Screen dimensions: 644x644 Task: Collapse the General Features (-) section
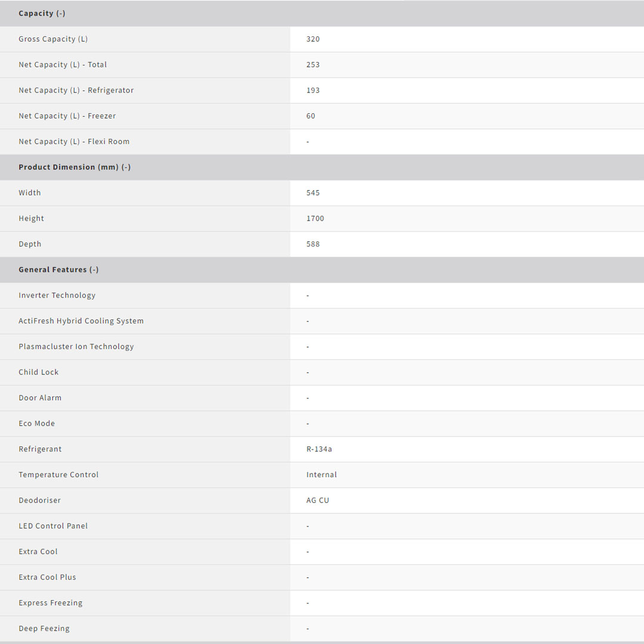pyautogui.click(x=58, y=270)
